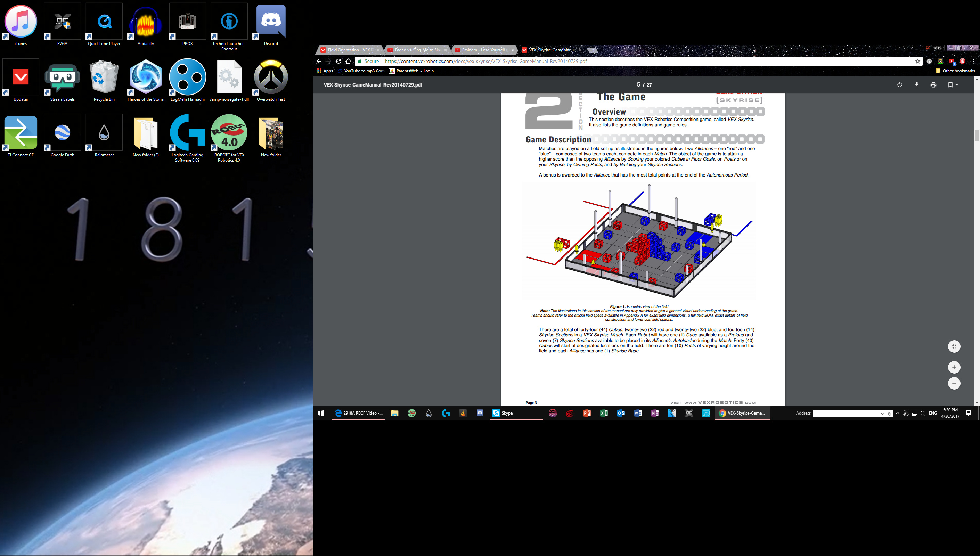Open the Windows Start menu
This screenshot has height=556, width=980.
(x=321, y=413)
